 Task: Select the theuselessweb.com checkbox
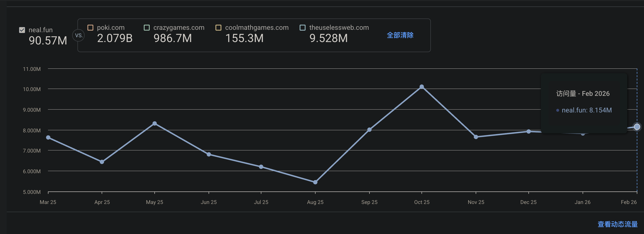coord(303,28)
